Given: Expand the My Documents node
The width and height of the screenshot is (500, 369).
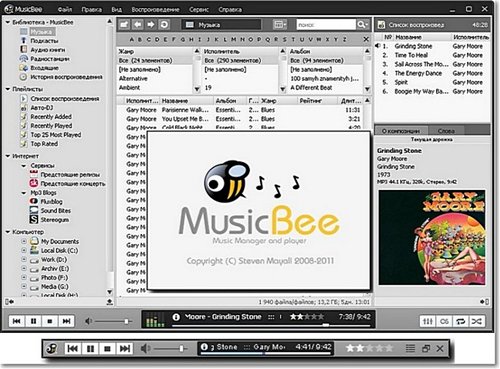Looking at the screenshot, I should 24,241.
